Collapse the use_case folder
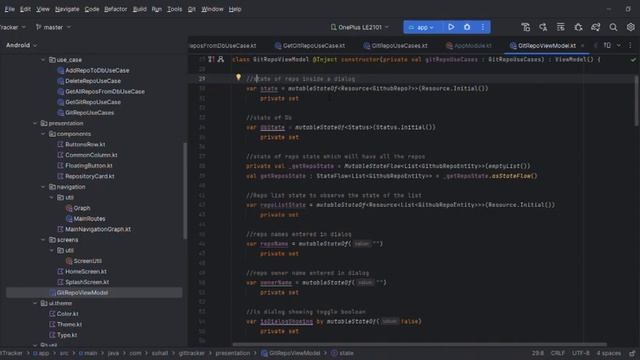This screenshot has height=360, width=640. click(43, 60)
